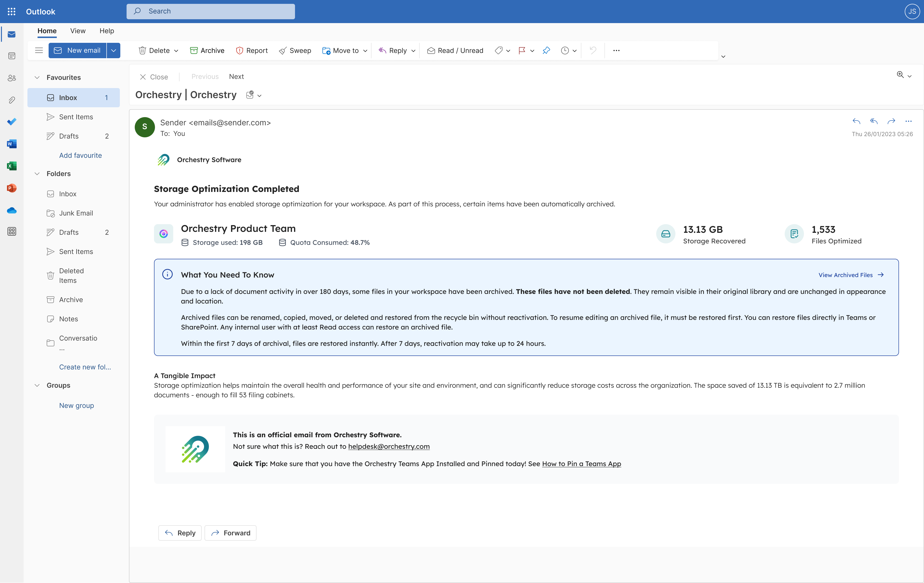Report this message

tap(252, 51)
